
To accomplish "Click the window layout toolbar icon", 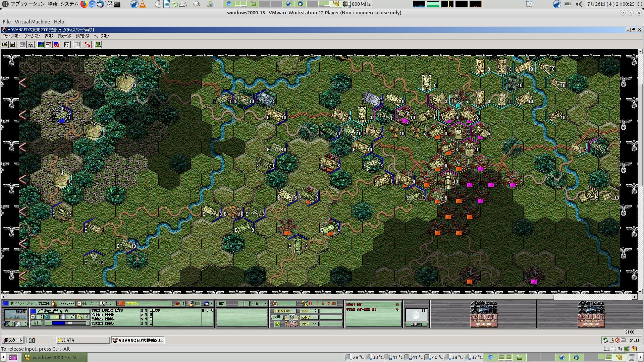I will [49, 45].
